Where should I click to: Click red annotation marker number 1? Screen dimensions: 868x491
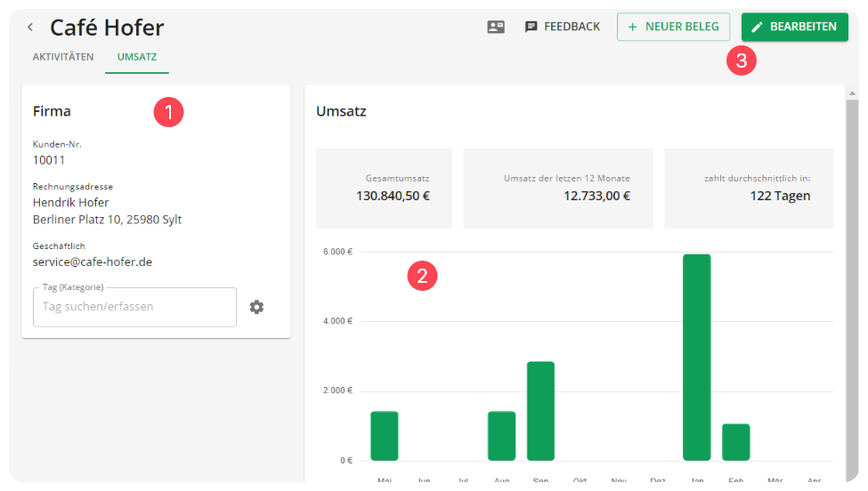pos(168,112)
